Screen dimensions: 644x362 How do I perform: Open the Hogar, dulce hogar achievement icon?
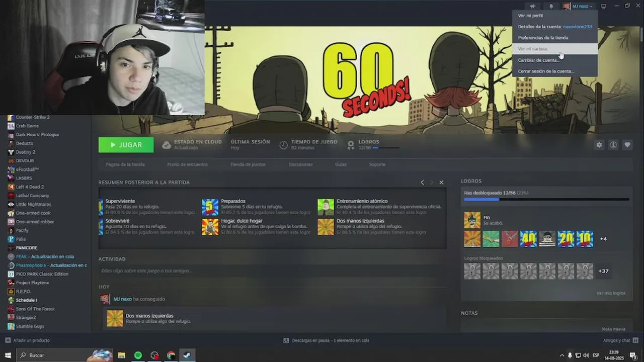pyautogui.click(x=210, y=227)
